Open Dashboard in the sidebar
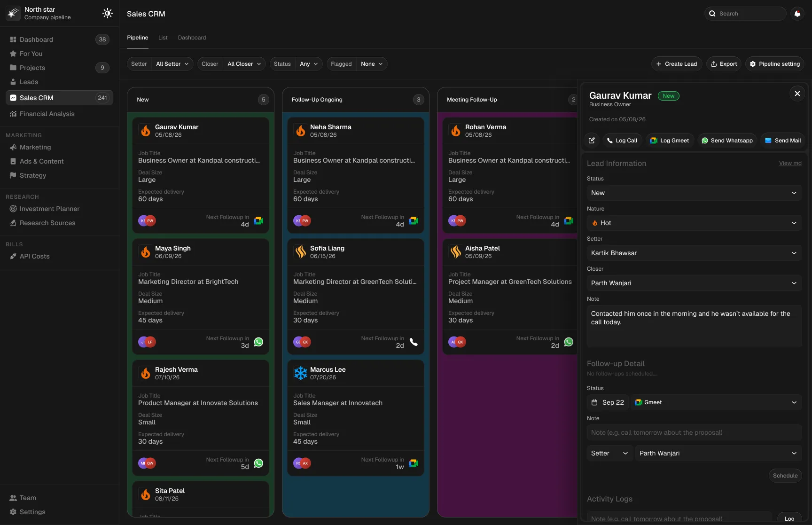The height and width of the screenshot is (525, 812). [x=59, y=39]
